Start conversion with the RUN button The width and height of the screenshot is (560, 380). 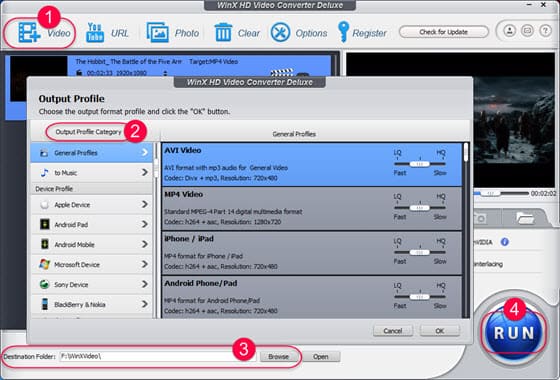pyautogui.click(x=514, y=333)
